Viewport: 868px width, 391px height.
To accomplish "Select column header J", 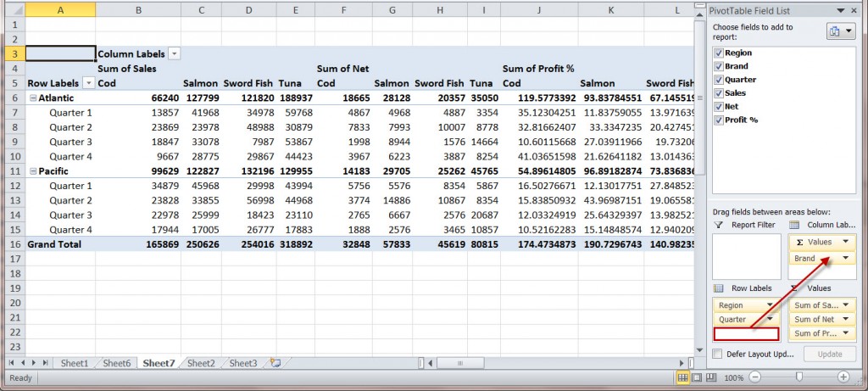I will click(538, 10).
